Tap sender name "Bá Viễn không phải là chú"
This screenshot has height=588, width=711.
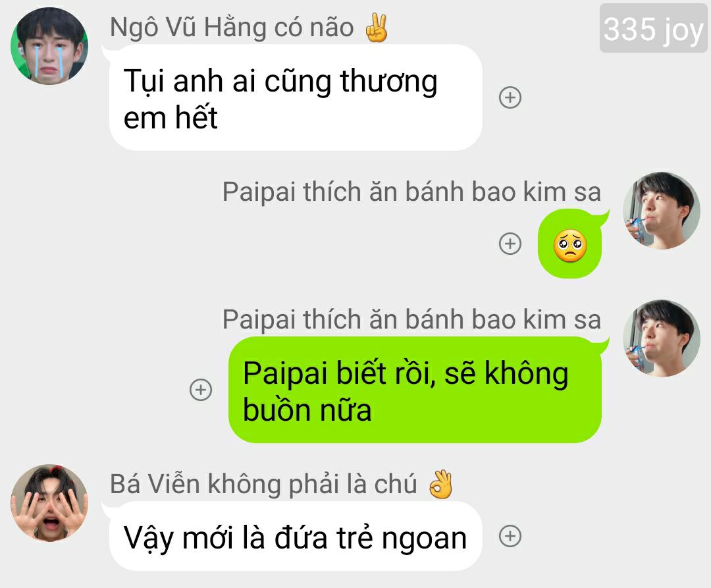(263, 484)
